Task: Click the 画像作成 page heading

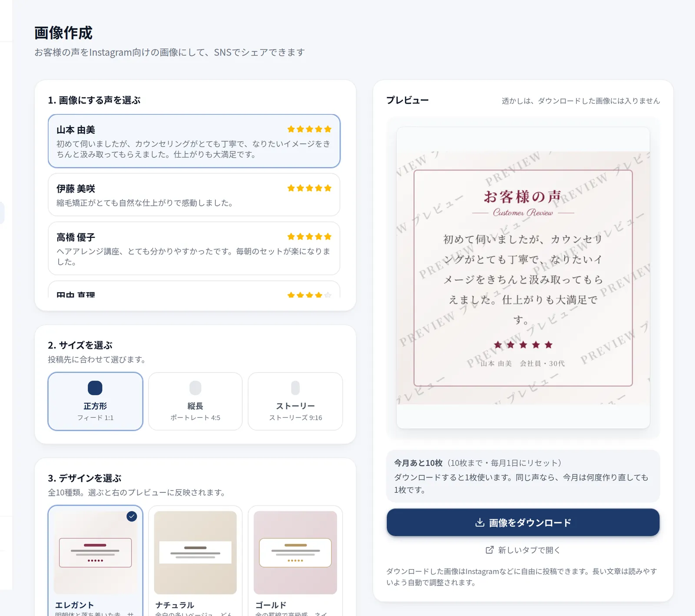Action: (63, 33)
